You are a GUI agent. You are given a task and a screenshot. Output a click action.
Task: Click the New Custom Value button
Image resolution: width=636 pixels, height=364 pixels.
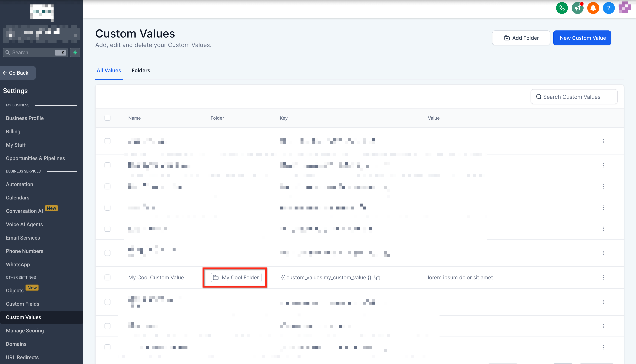click(x=582, y=38)
